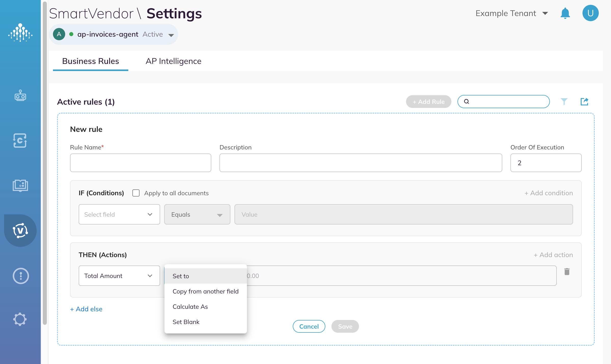Click the agent avatar A icon

(59, 34)
